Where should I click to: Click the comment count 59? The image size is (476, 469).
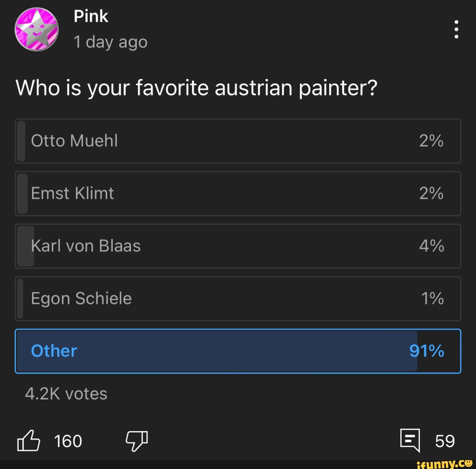tap(445, 440)
